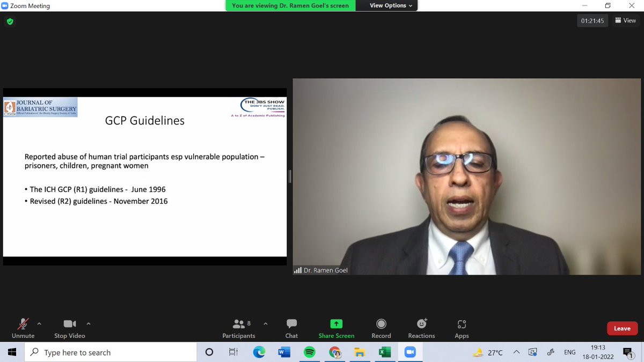This screenshot has height=362, width=644.
Task: Click the Dr. Ramen Goel name label
Action: (x=325, y=270)
